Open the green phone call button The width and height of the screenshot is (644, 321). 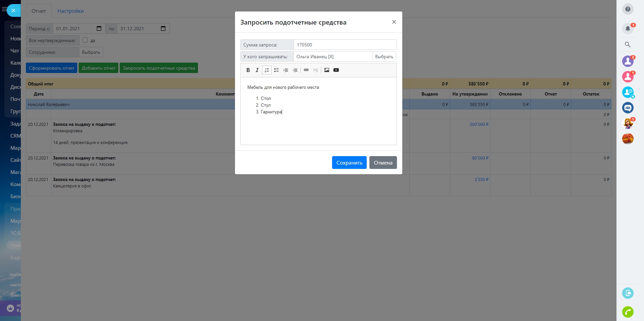[x=628, y=312]
